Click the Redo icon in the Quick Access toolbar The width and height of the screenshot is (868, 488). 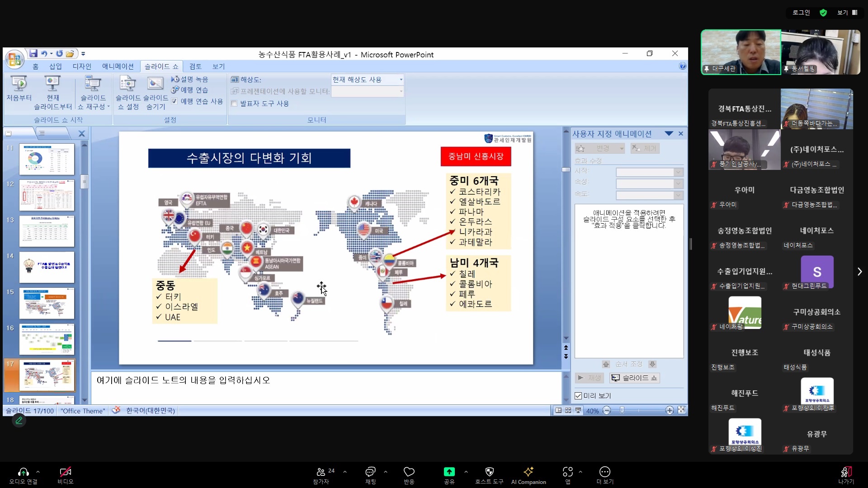pyautogui.click(x=59, y=53)
